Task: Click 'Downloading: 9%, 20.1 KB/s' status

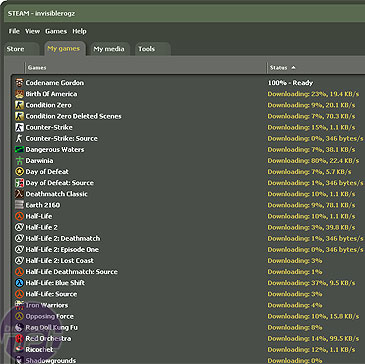Action: pos(311,105)
